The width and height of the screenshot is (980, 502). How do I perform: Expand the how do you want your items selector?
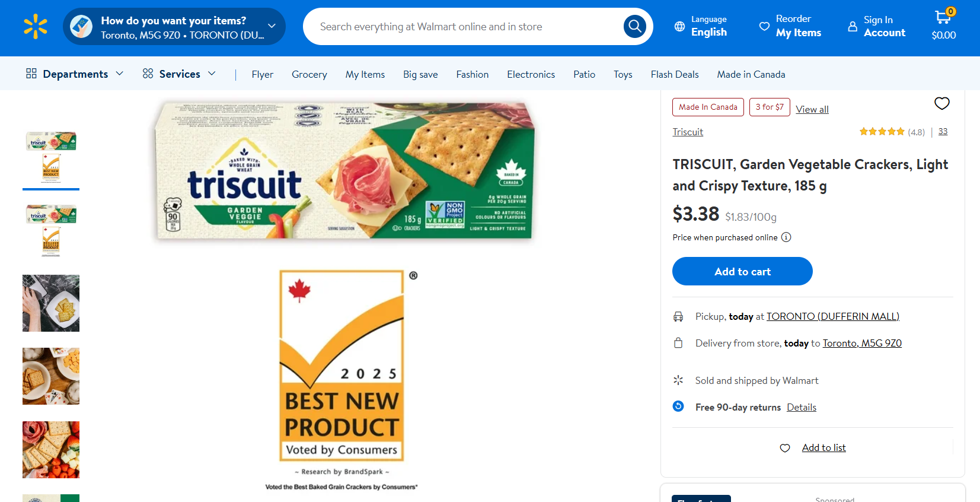(x=174, y=27)
